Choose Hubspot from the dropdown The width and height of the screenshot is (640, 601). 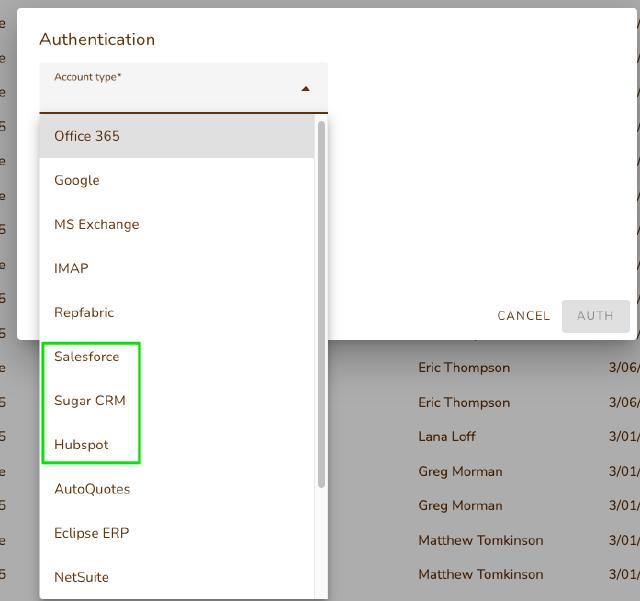177,445
